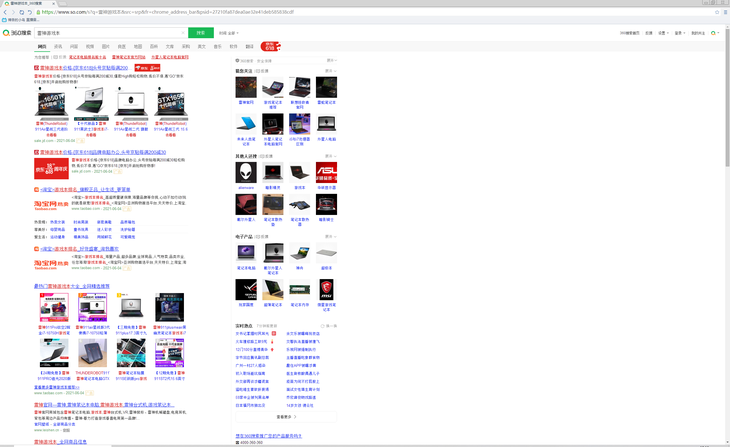730x447 pixels.
Task: Switch to the 资讯 search tab
Action: pos(58,46)
